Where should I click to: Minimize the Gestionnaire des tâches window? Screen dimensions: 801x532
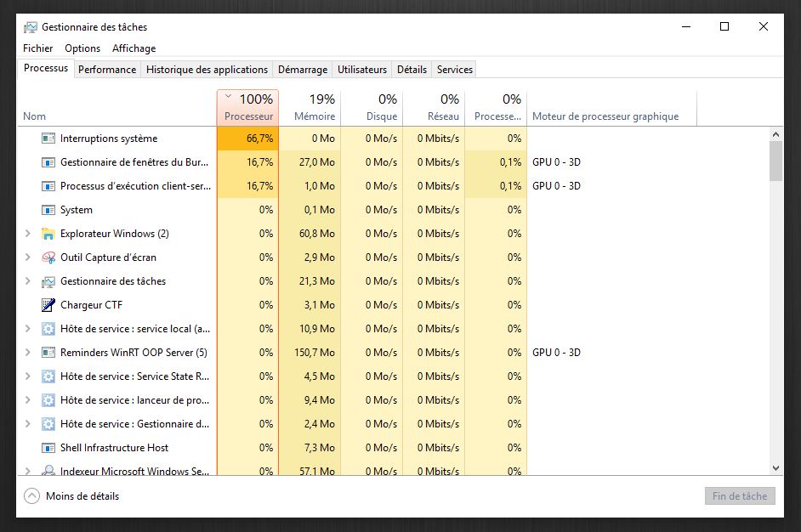[686, 26]
